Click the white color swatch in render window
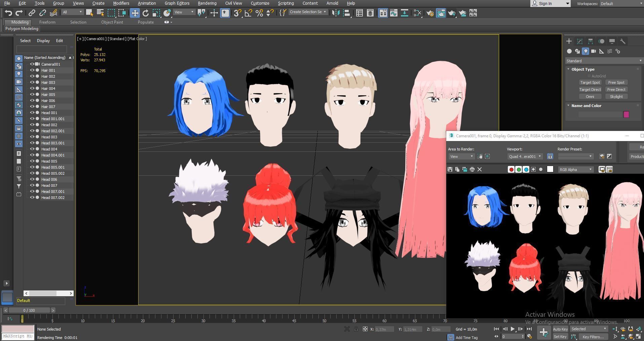Image resolution: width=644 pixels, height=341 pixels. click(550, 169)
